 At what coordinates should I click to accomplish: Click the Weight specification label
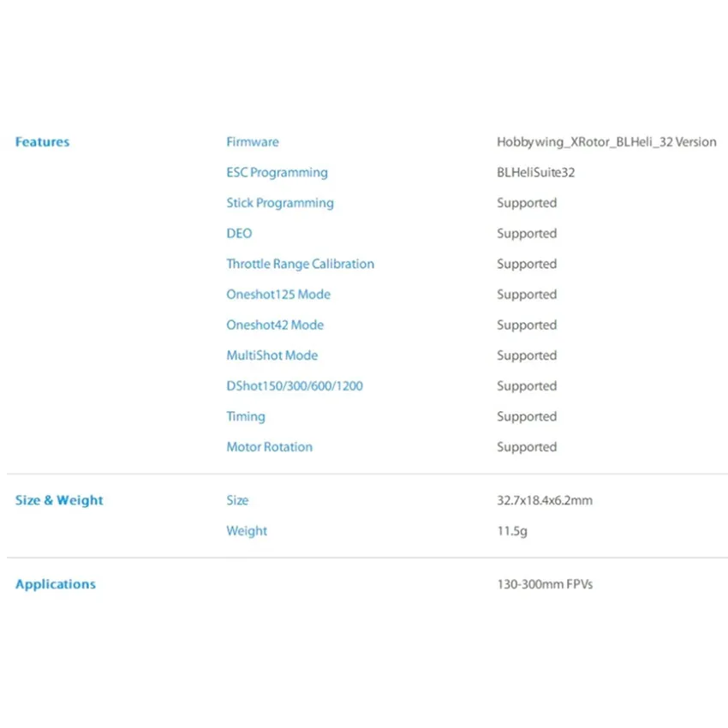tap(247, 531)
